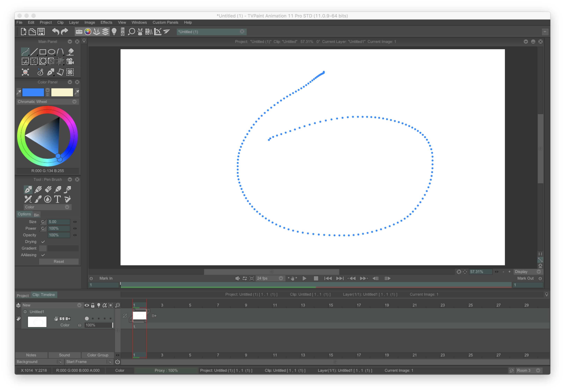Image resolution: width=565 pixels, height=392 pixels.
Task: Click the Color Group button
Action: click(98, 355)
